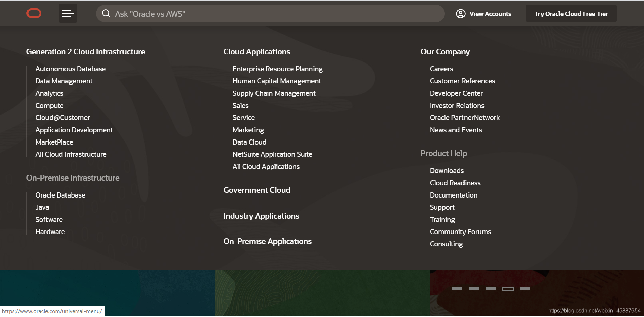Screen dimensions: 644x317
Task: Go to Cloud Readiness
Action: [x=455, y=183]
